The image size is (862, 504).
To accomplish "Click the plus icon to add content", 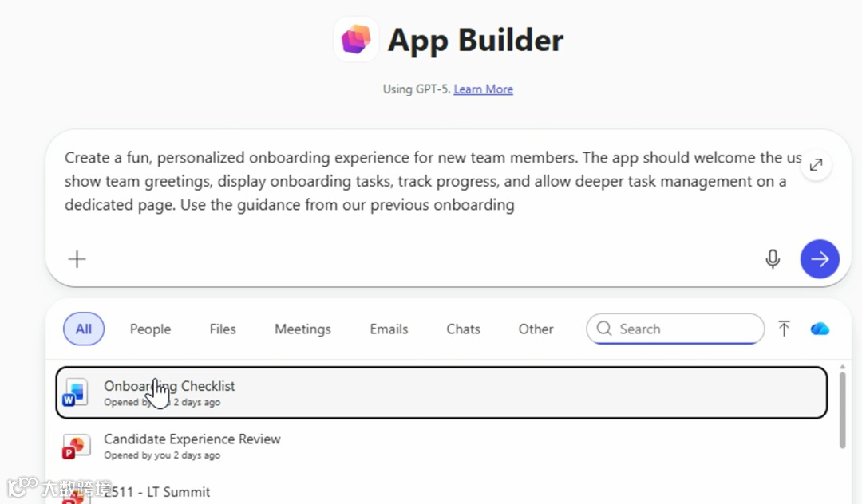I will (x=77, y=259).
